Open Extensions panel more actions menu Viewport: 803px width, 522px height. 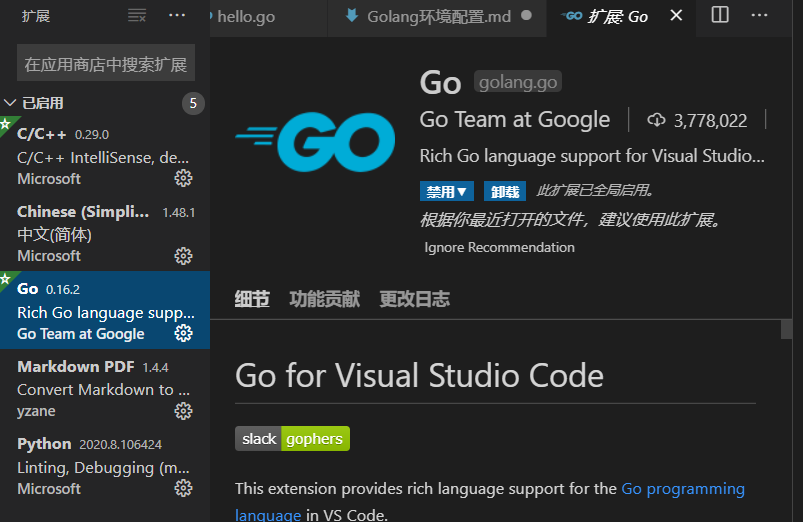pos(177,15)
